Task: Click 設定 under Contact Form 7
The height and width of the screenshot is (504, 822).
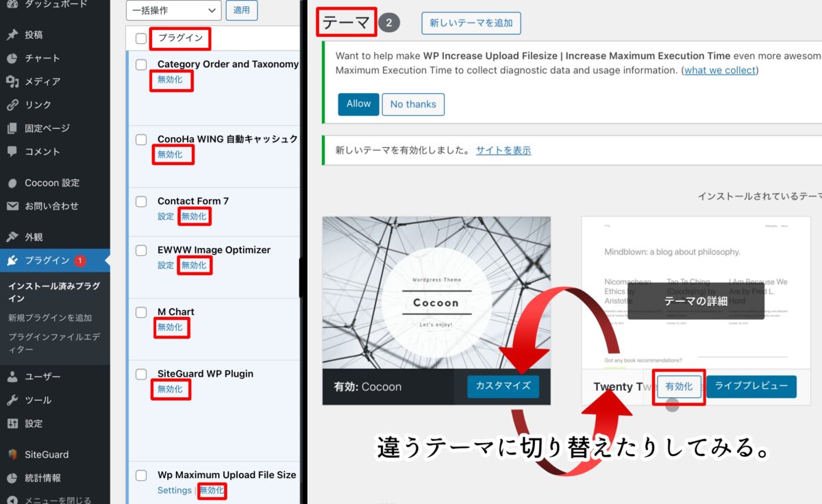Action: pos(166,216)
